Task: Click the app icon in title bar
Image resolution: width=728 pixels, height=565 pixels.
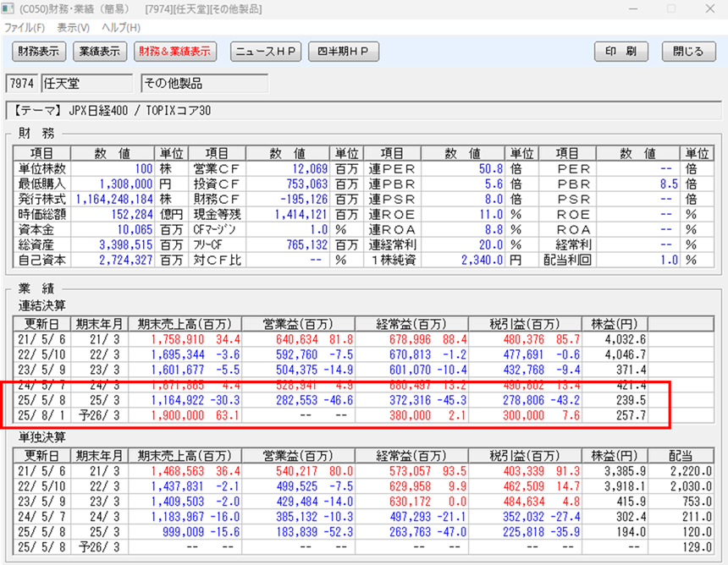Action: [x=8, y=8]
